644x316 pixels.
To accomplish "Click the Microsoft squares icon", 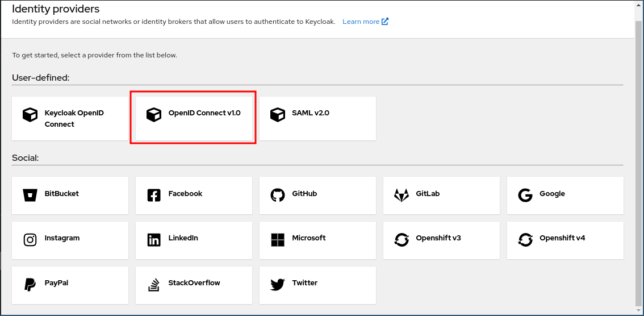I will (277, 239).
